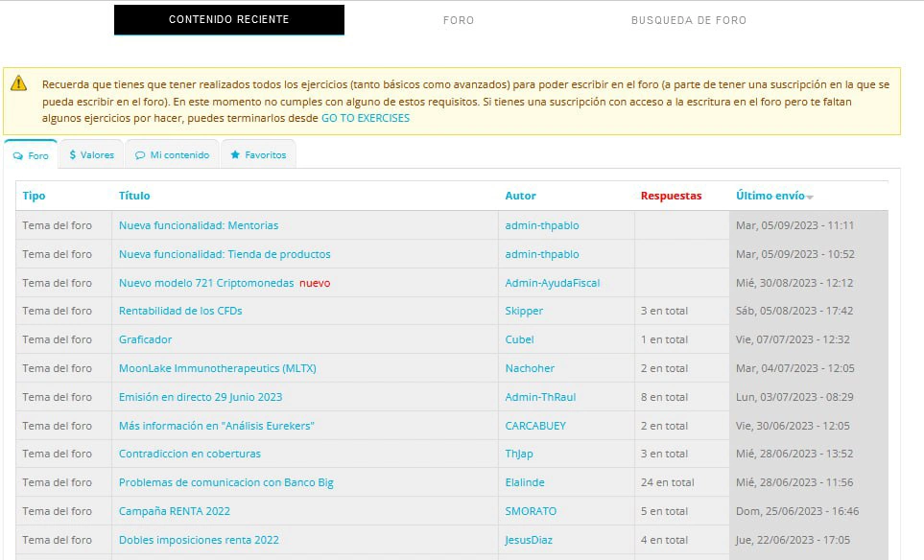Click the dollar sign icon on Valores tab
This screenshot has width=924, height=560.
(x=73, y=154)
